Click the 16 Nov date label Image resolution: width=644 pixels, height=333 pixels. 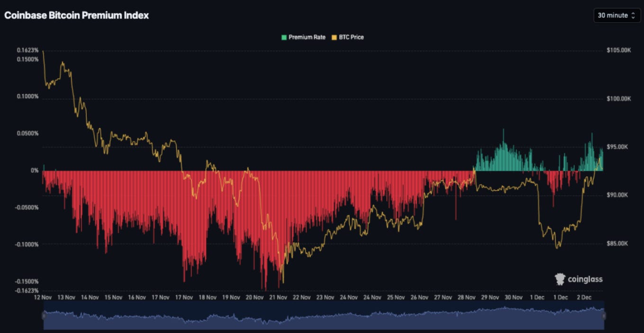point(137,297)
